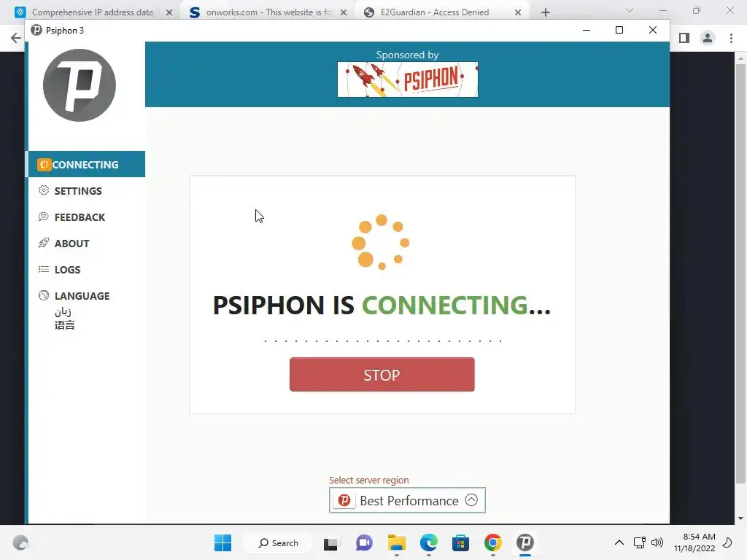Open Chrome three-dot menu
The height and width of the screenshot is (560, 747).
[x=731, y=38]
